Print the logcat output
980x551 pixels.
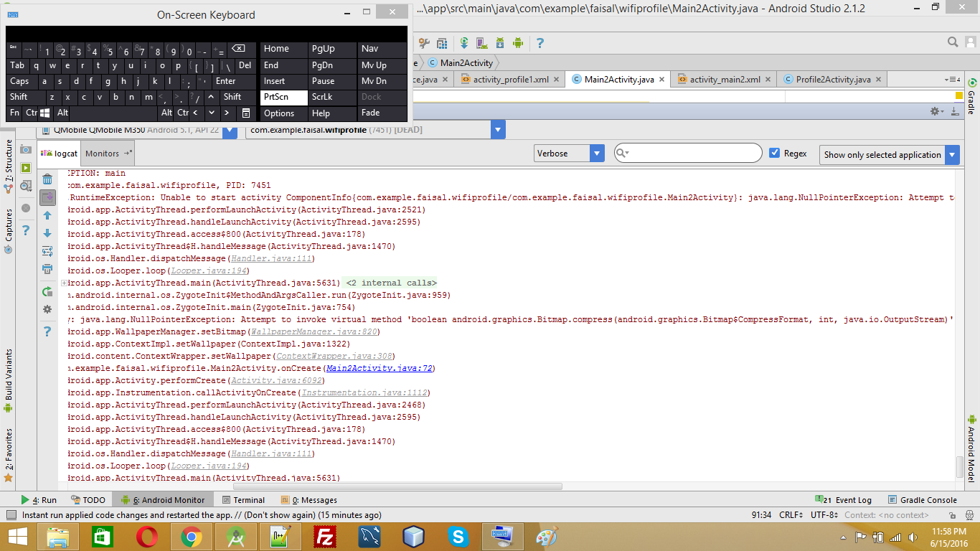click(47, 269)
